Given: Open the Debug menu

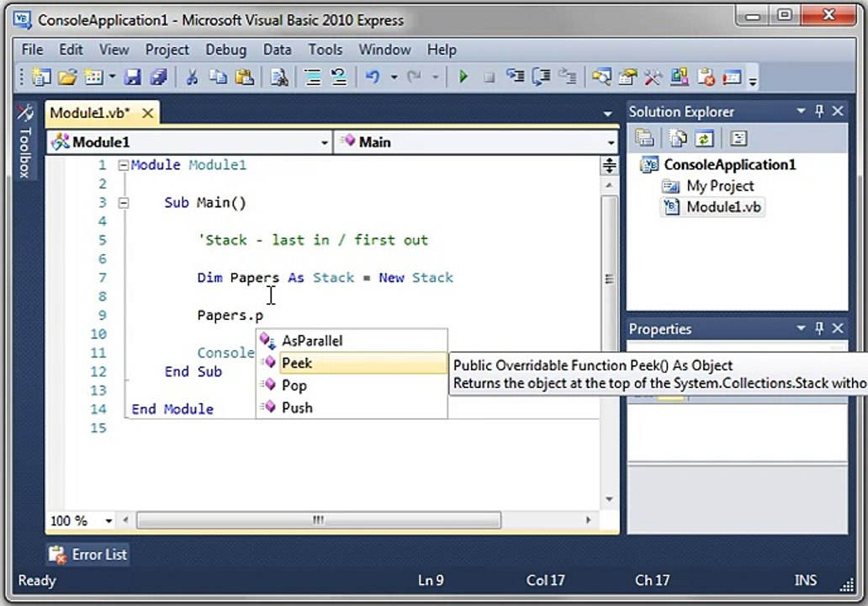Looking at the screenshot, I should coord(226,50).
